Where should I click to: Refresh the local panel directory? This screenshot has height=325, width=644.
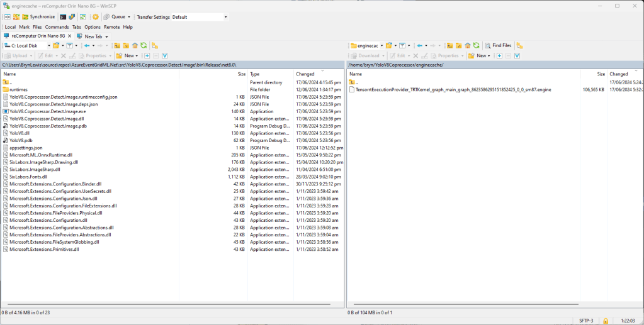[144, 46]
